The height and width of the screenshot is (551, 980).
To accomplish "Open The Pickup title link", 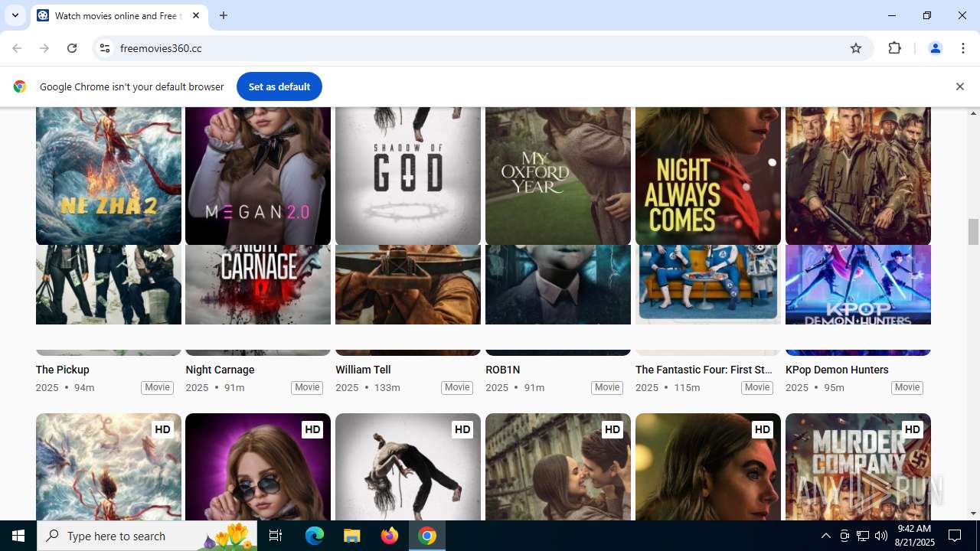I will click(63, 370).
